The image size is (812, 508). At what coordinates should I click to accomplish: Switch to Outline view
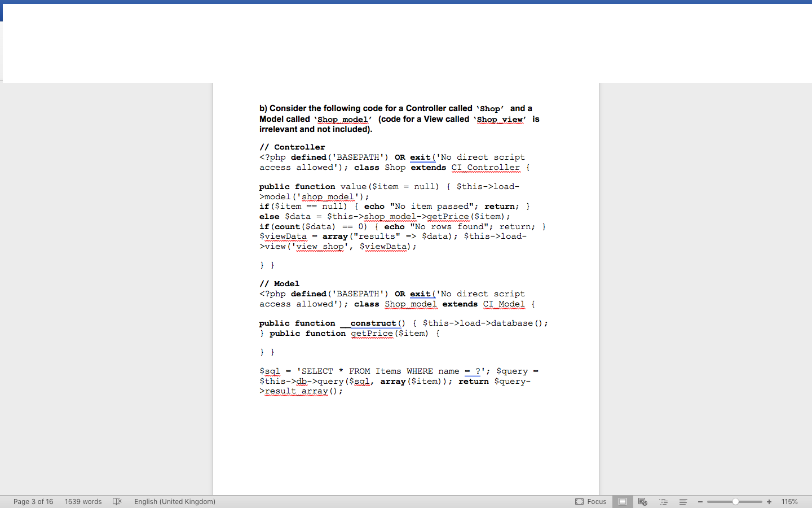663,501
